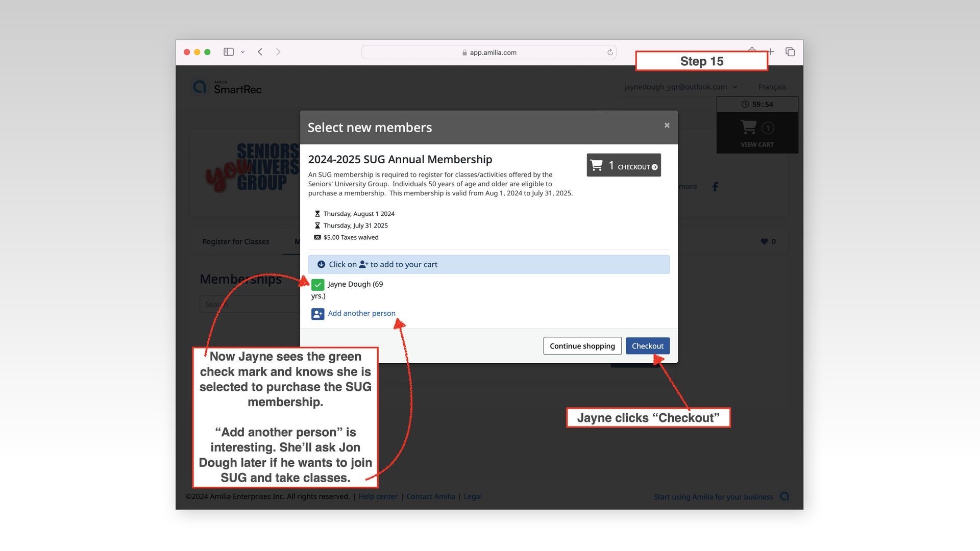
Task: Click the Facebook icon
Action: tap(715, 187)
